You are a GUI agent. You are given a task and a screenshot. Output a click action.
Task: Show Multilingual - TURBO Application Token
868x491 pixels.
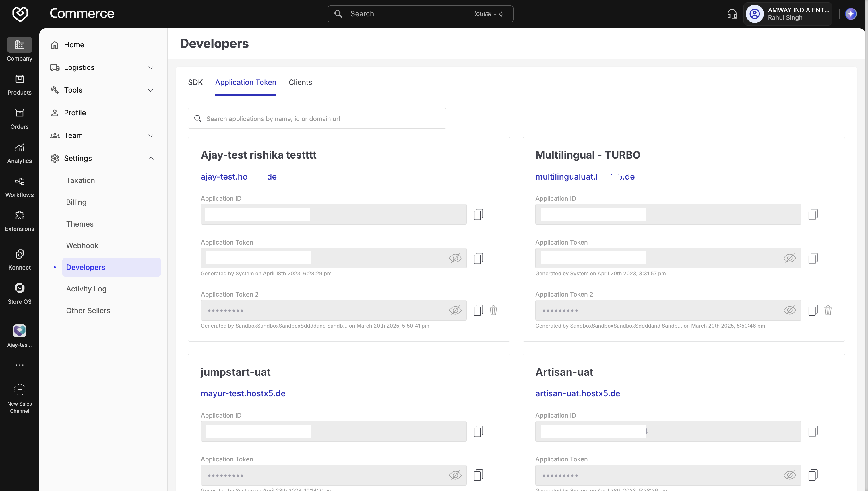click(x=789, y=258)
